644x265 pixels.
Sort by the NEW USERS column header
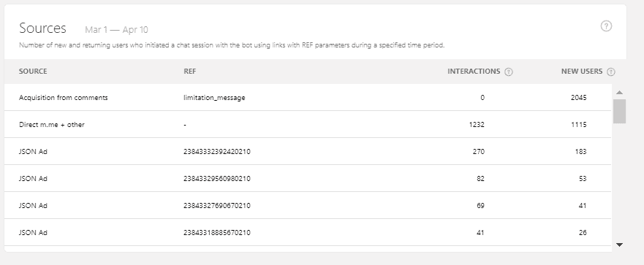[582, 71]
